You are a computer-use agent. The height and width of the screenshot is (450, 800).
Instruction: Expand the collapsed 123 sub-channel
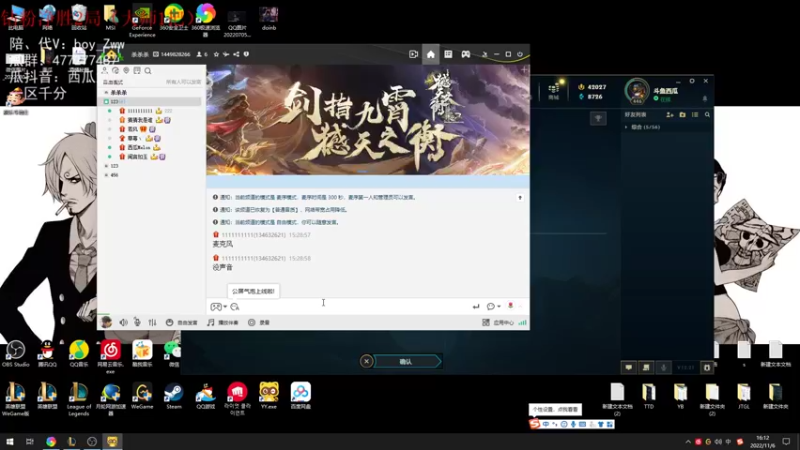pos(106,166)
